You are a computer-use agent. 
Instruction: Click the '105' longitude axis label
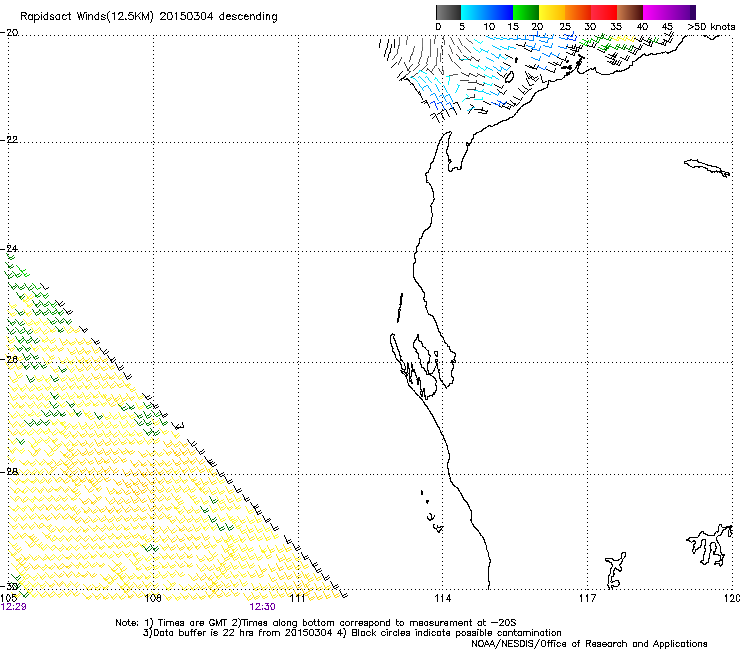pos(9,598)
